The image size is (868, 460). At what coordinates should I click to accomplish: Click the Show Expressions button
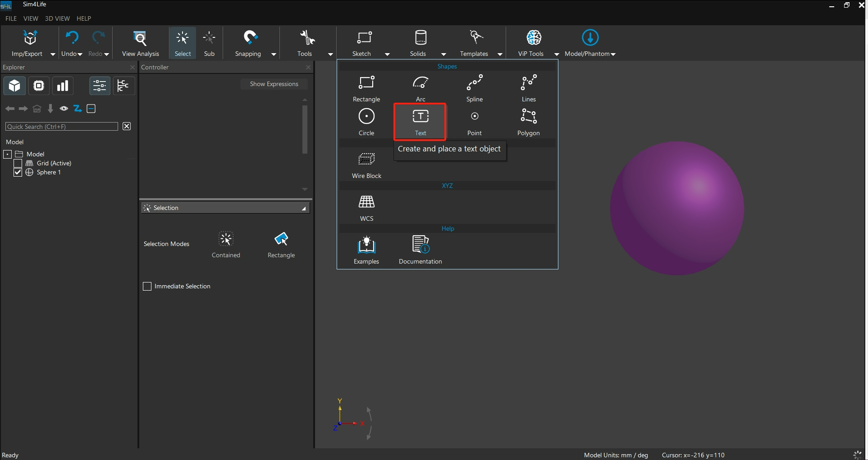274,84
